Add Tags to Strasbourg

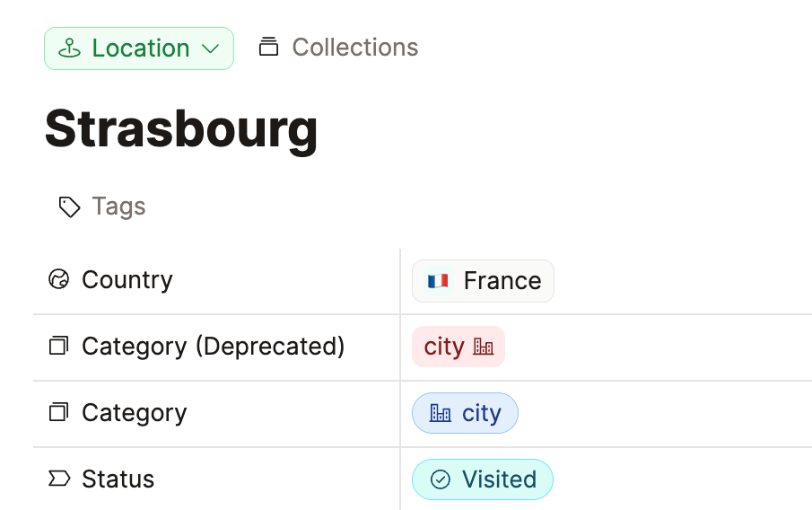tap(118, 207)
